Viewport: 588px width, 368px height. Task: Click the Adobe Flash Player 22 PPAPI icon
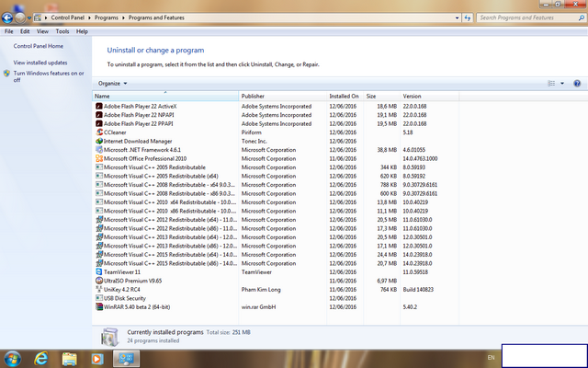(99, 123)
